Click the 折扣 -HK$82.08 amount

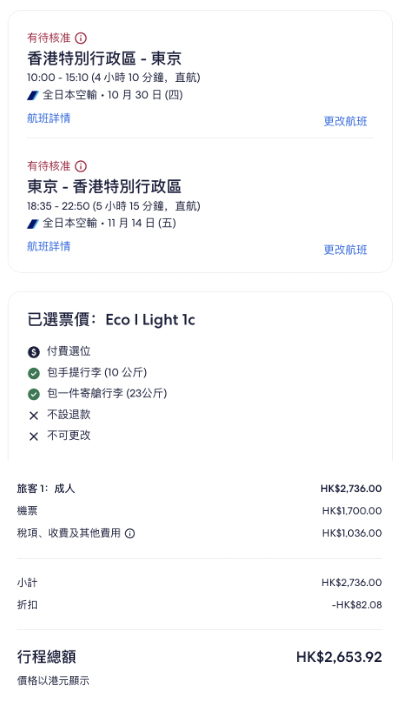356,605
